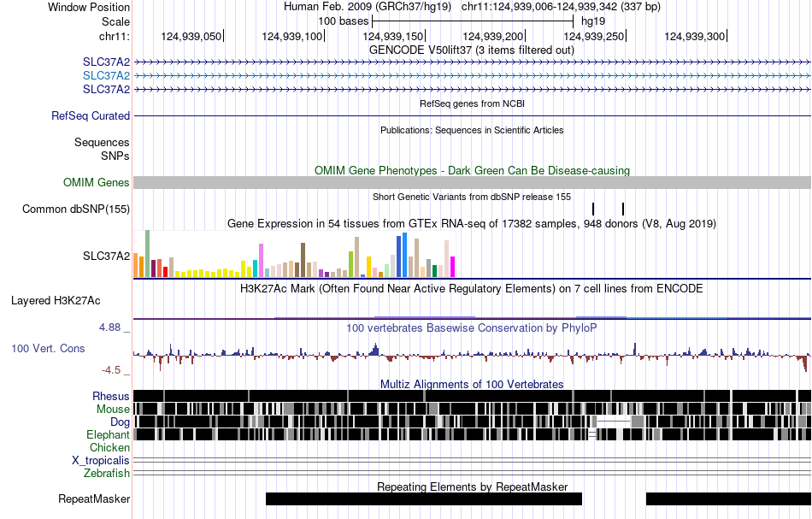Click the 'H3K27Ac Mark' track title
812x519 pixels.
(472, 288)
